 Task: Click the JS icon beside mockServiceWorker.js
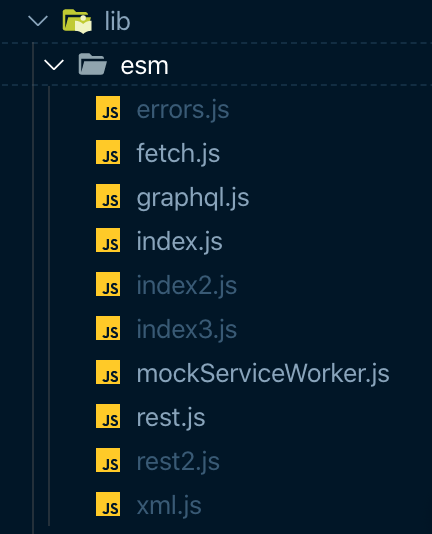(x=108, y=372)
